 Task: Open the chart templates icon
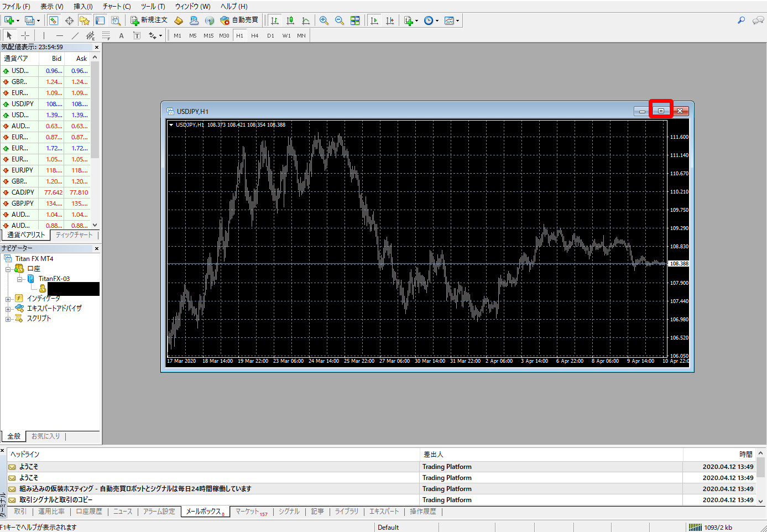[449, 20]
